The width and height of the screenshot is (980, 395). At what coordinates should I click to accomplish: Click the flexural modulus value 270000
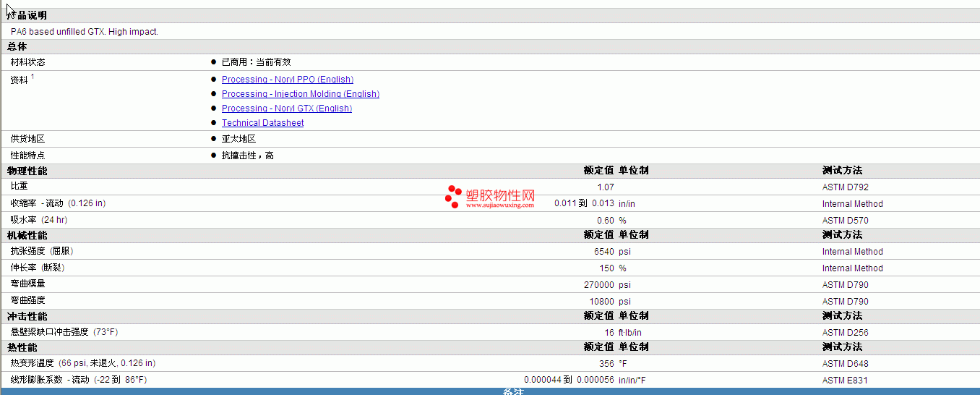pos(599,285)
